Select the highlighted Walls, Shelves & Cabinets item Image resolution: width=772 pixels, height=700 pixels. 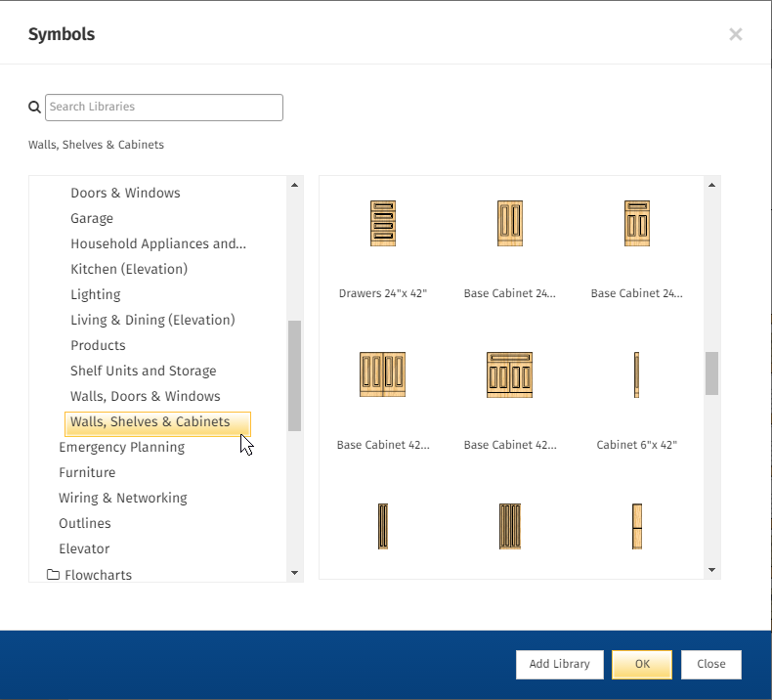click(x=157, y=423)
